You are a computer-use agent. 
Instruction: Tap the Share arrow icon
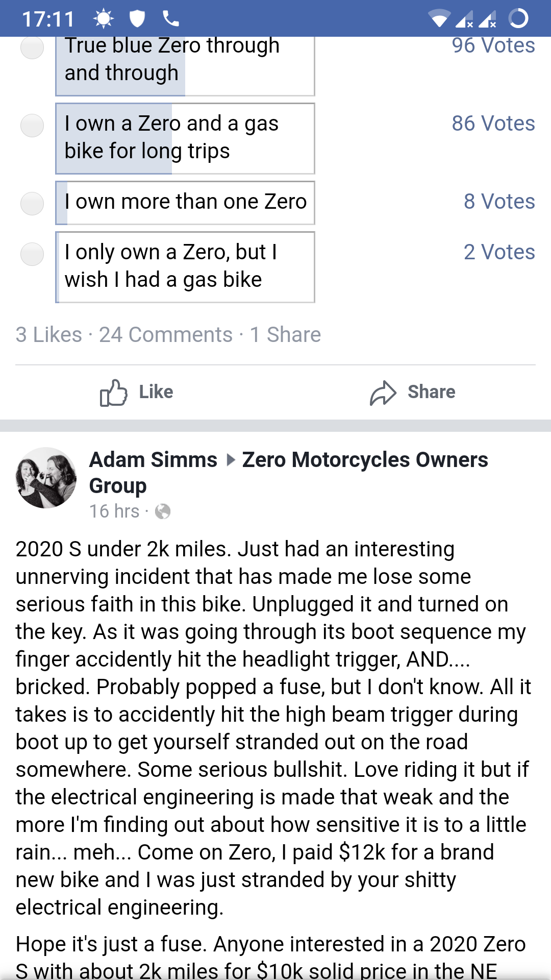click(x=383, y=393)
